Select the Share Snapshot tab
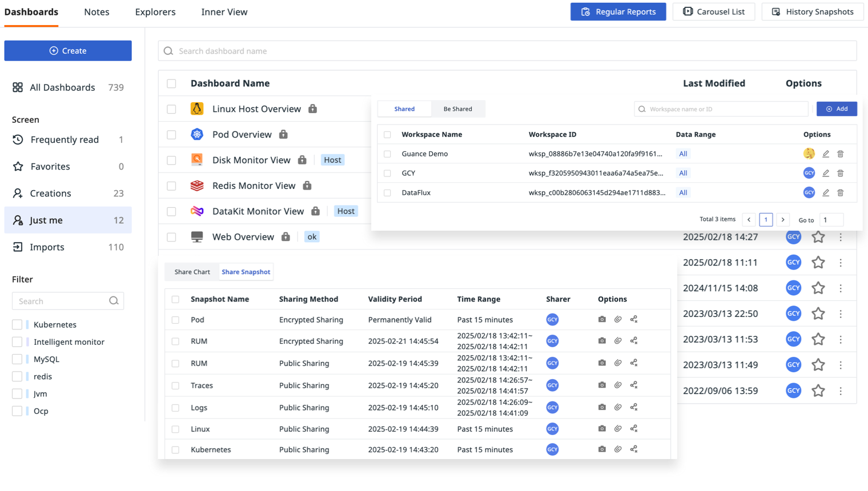The image size is (868, 491). point(246,272)
